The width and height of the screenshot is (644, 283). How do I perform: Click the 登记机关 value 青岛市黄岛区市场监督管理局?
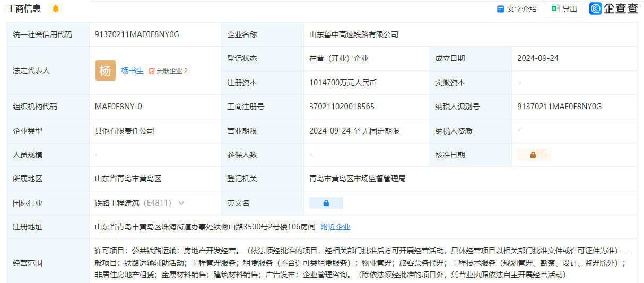(x=357, y=179)
